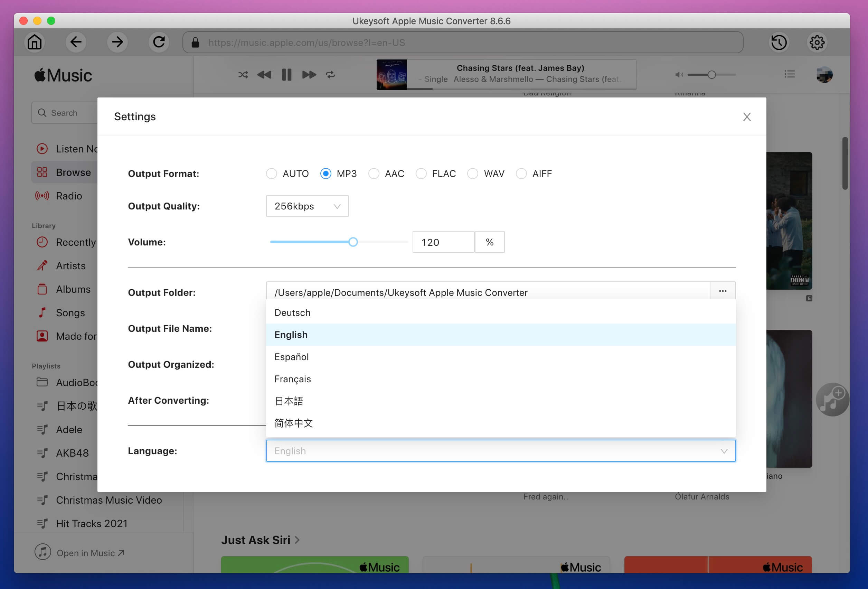
Task: Open the Browse section in sidebar
Action: (73, 171)
